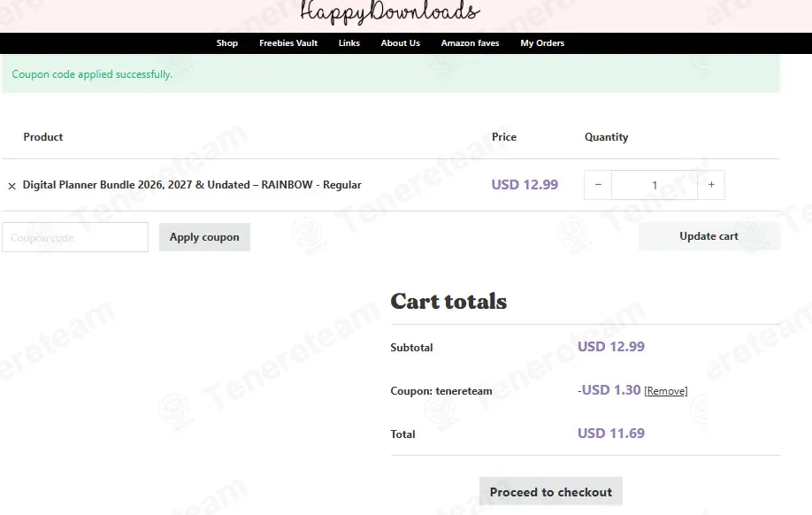Go to the Links page
812x515 pixels.
click(x=349, y=43)
